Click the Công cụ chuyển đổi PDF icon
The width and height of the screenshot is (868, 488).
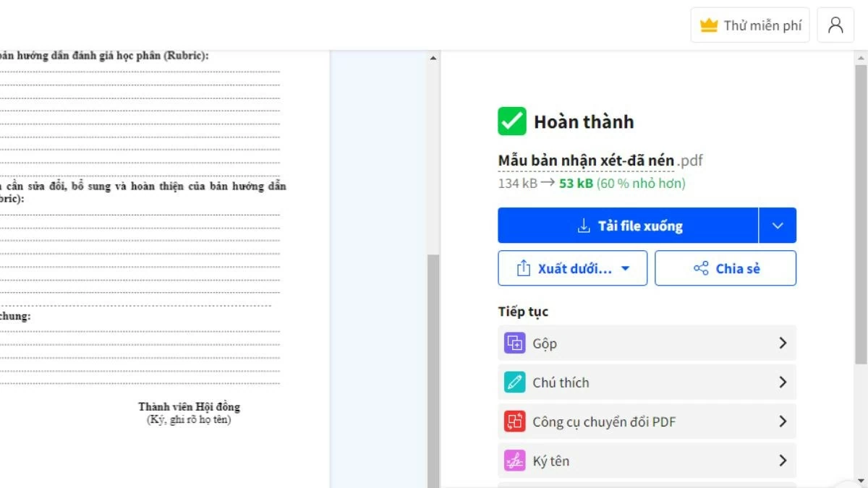point(514,421)
